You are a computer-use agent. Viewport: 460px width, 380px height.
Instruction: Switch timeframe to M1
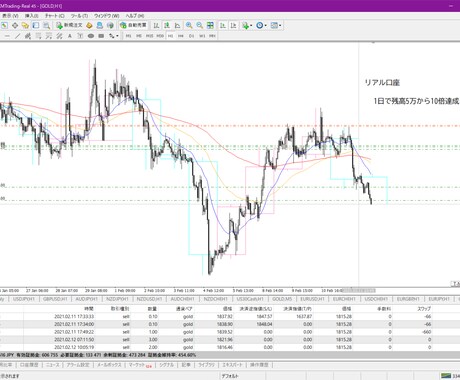128,36
